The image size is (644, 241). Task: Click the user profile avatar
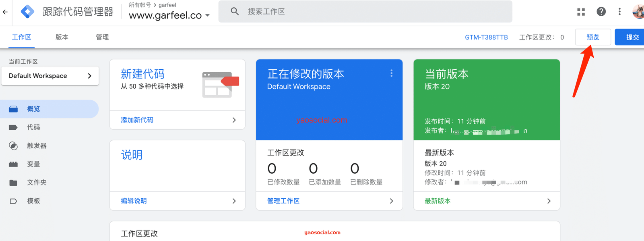pos(639,12)
